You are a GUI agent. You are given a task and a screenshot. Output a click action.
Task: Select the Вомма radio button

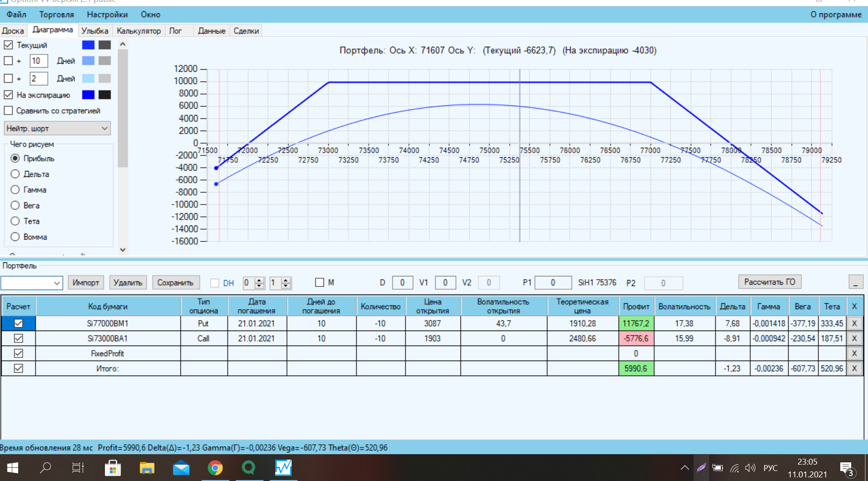tap(15, 237)
